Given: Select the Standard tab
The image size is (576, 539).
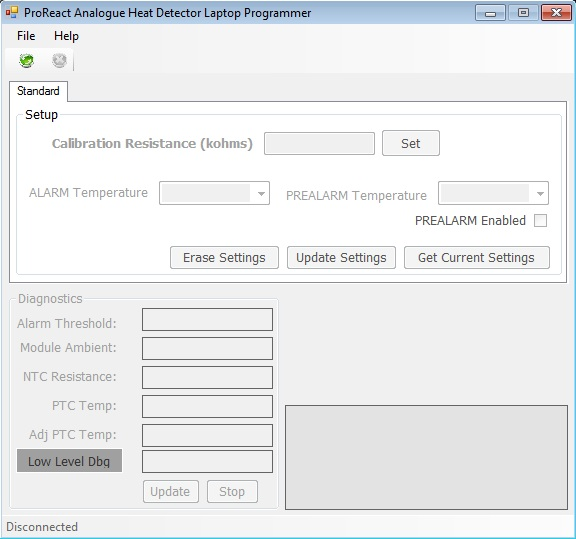Looking at the screenshot, I should (x=38, y=91).
